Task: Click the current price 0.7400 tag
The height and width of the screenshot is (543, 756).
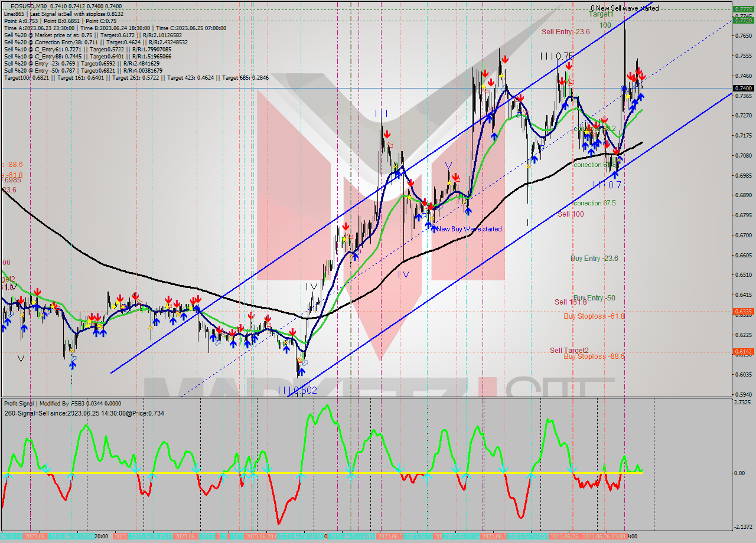Action: 742,88
